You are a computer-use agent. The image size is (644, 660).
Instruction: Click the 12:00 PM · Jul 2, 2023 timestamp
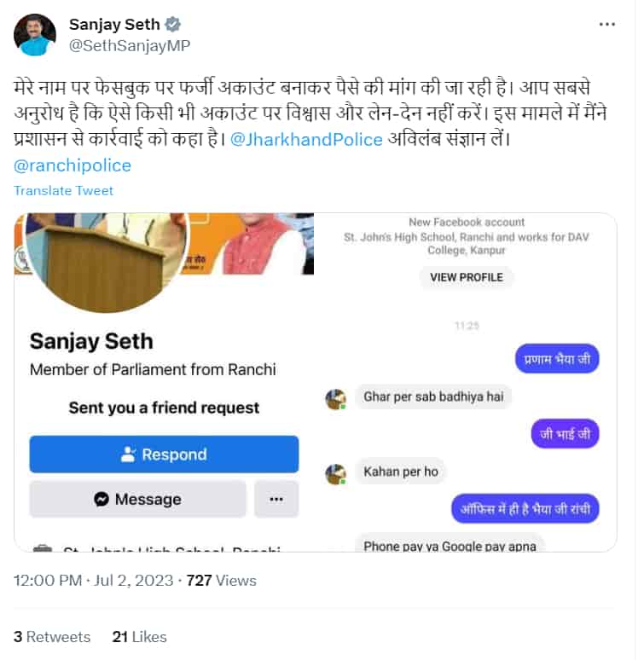tap(94, 581)
